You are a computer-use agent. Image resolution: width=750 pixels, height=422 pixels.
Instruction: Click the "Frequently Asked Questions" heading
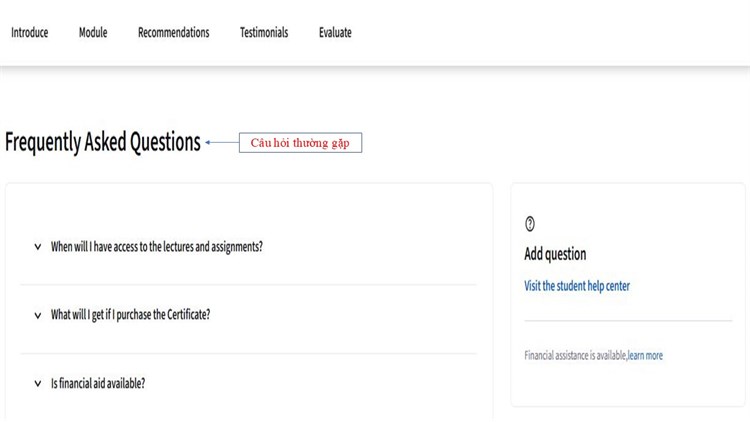click(103, 142)
